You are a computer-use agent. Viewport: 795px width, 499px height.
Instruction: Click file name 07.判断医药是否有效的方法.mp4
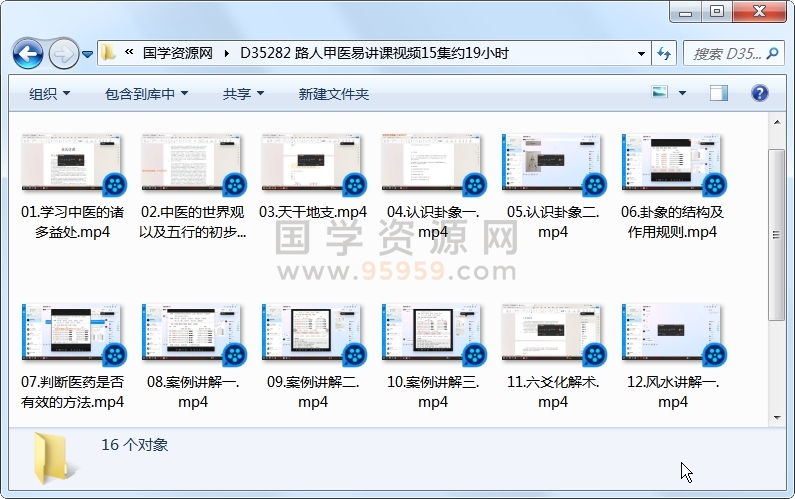point(72,391)
